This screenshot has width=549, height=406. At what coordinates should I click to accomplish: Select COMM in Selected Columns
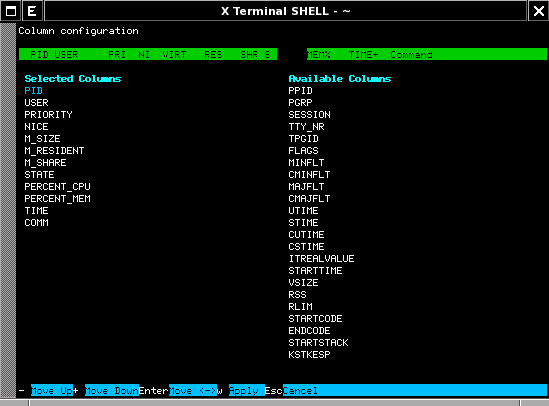pyautogui.click(x=36, y=223)
